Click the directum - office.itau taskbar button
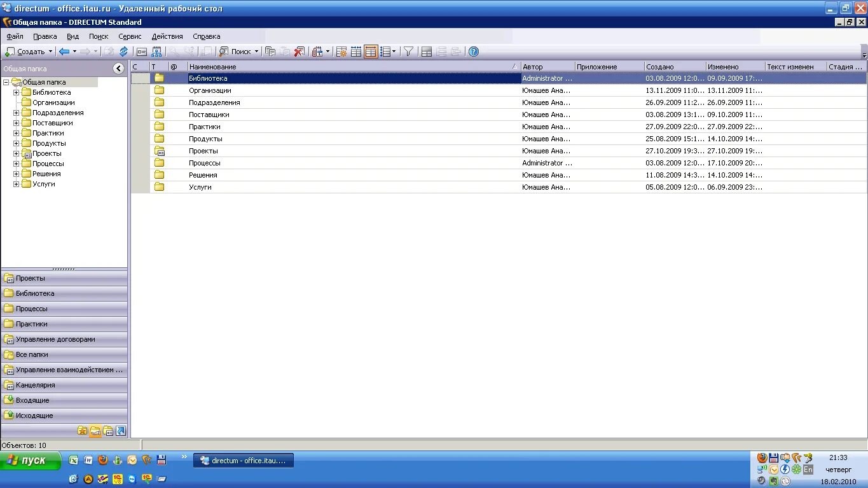868x488 pixels. click(244, 461)
